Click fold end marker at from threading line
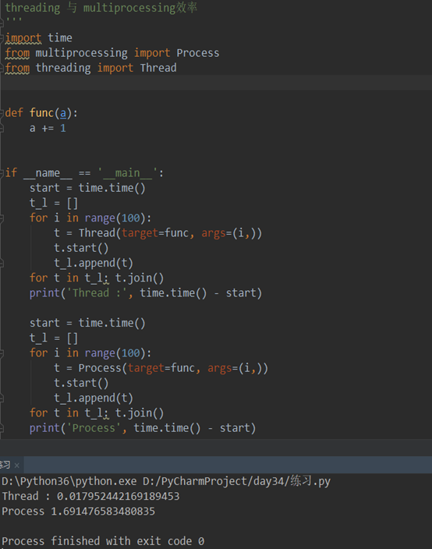Screen dimensions: 432x549 click(2, 68)
